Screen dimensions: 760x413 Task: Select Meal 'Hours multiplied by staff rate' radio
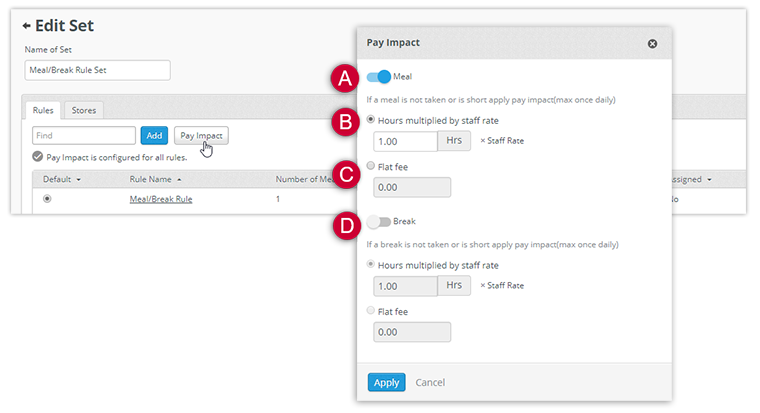click(372, 120)
